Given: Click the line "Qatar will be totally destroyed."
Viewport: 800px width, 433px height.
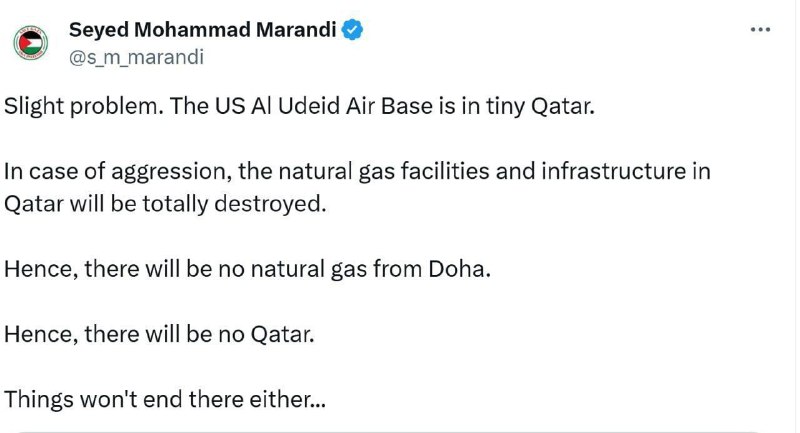Looking at the screenshot, I should click(165, 204).
